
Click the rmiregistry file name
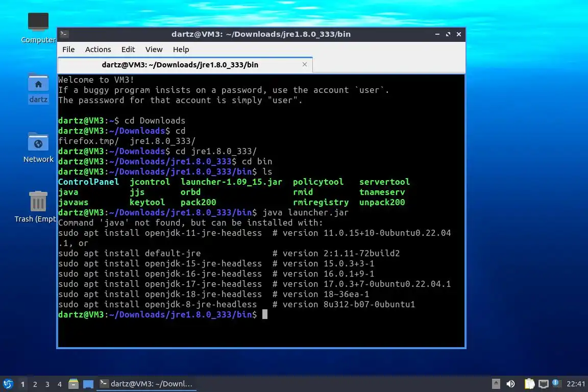click(x=321, y=202)
